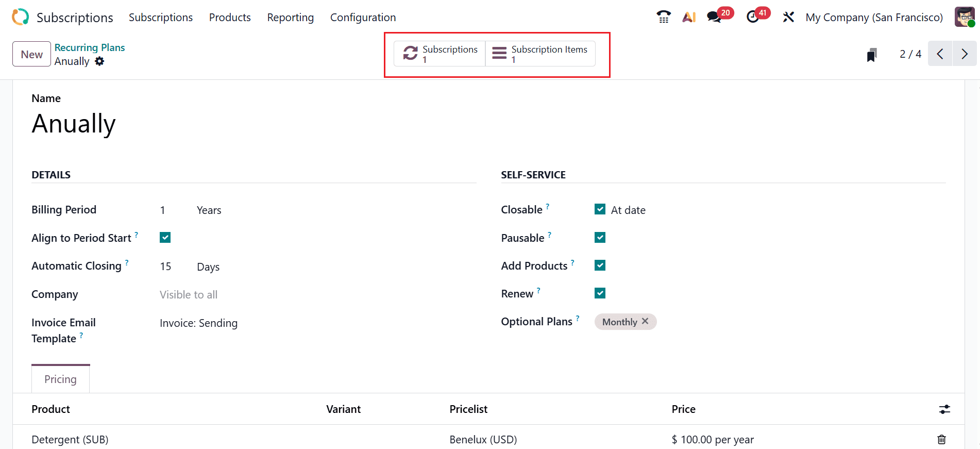
Task: Select the Pricing tab
Action: pos(61,379)
